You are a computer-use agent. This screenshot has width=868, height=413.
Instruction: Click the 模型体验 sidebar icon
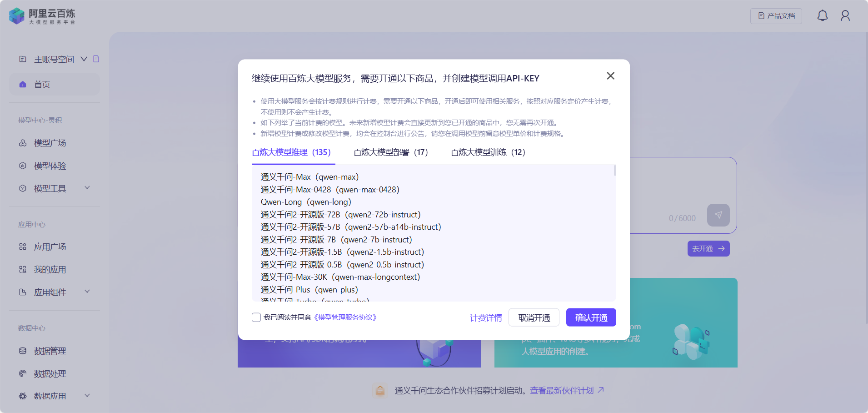click(23, 166)
